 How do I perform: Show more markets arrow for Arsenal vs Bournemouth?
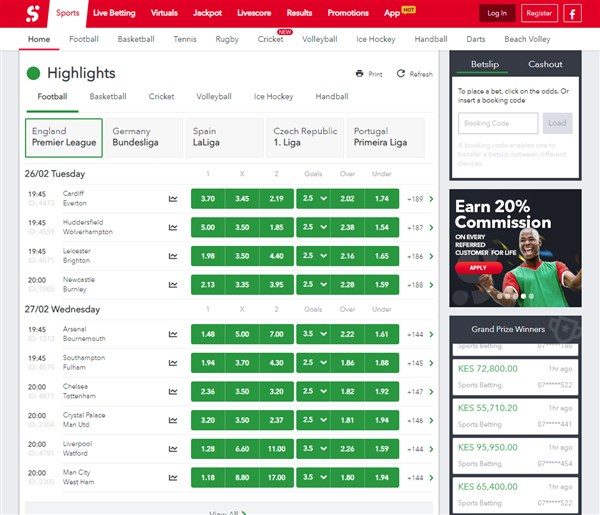(x=431, y=334)
